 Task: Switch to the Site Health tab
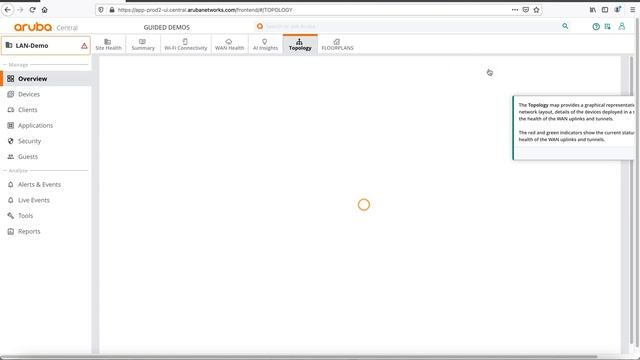[x=109, y=44]
